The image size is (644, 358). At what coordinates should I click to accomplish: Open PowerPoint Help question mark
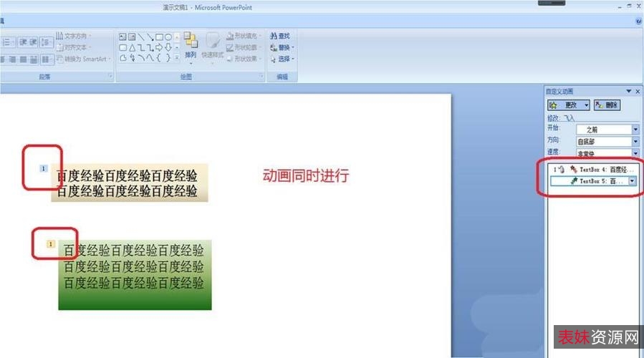click(x=639, y=21)
